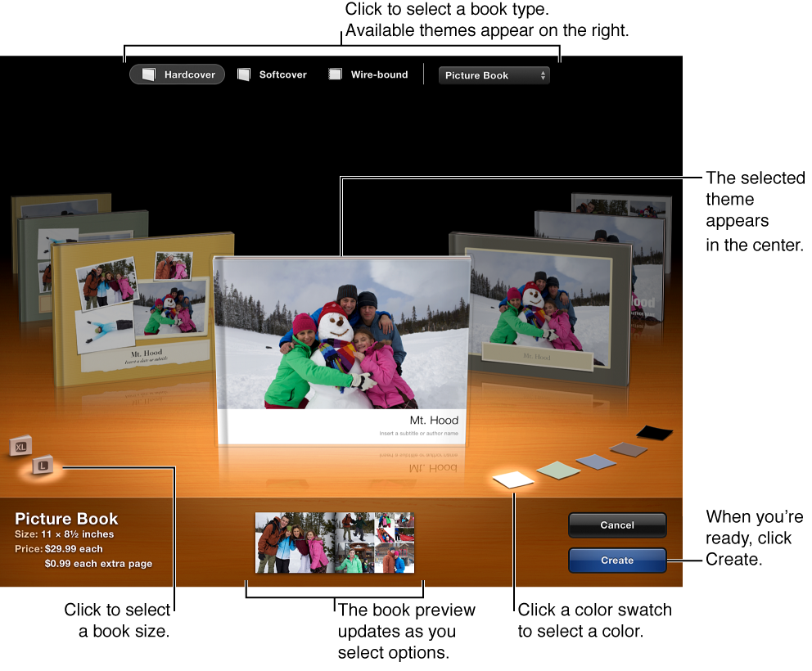Viewport: 812px width, 671px height.
Task: Click the page layout preview strip
Action: tap(335, 543)
